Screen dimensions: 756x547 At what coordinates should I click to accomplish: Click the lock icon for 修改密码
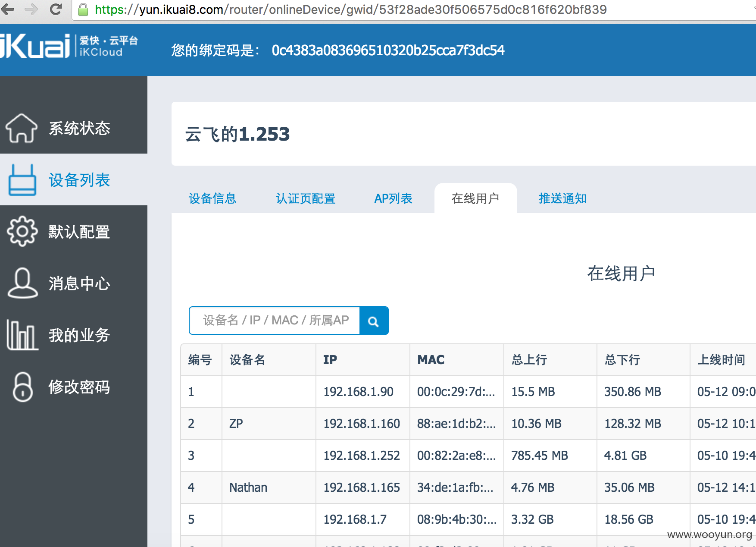23,387
